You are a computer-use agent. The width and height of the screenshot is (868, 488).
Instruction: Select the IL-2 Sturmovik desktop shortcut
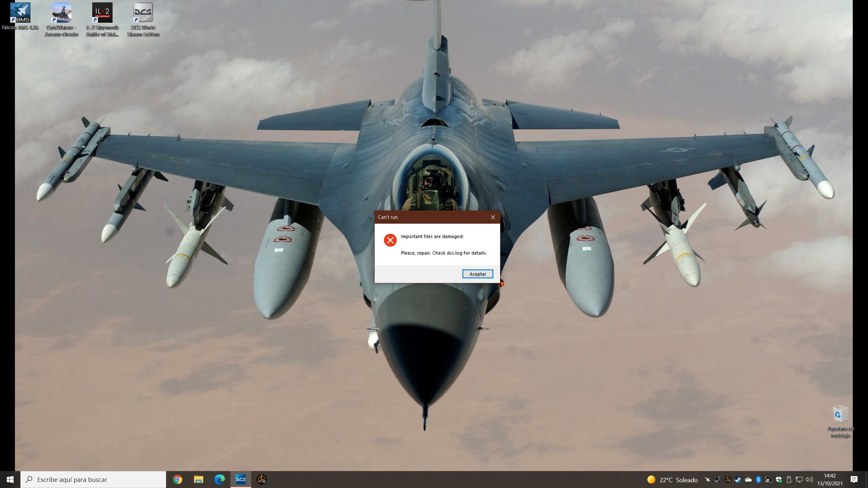click(102, 20)
